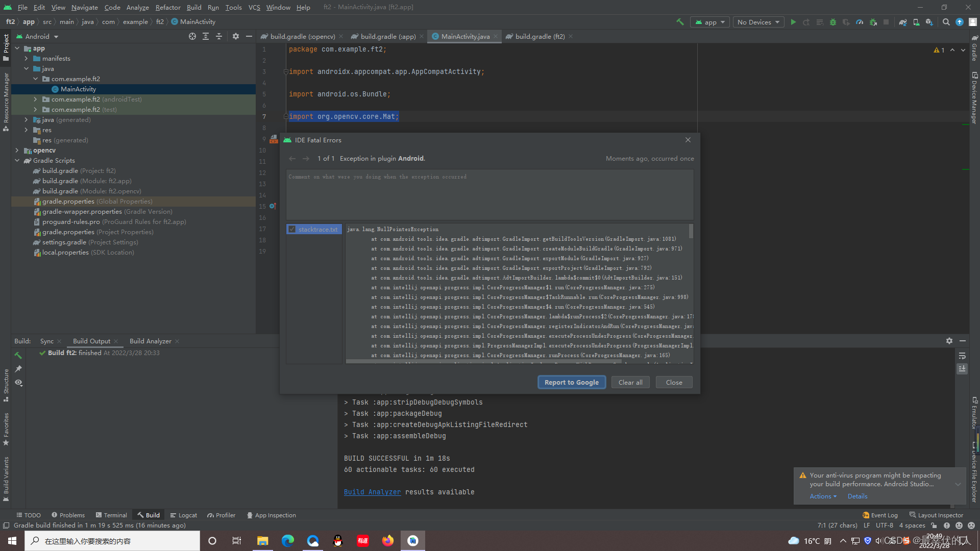Toggle soft-wrap icon in Build output

pyautogui.click(x=962, y=356)
